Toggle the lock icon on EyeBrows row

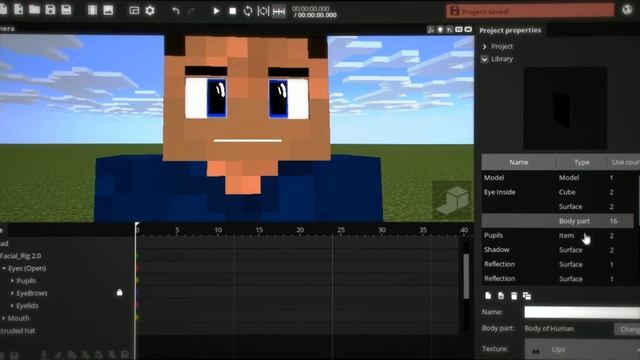click(120, 292)
